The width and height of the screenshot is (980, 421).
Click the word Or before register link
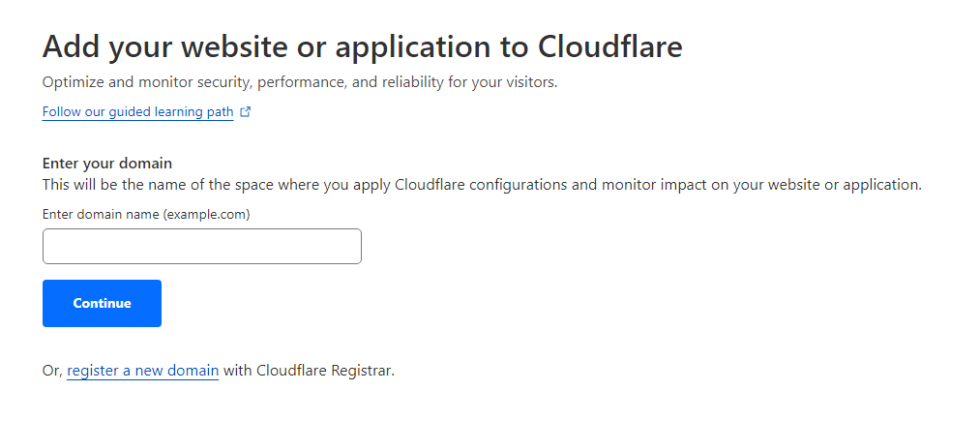pos(52,371)
